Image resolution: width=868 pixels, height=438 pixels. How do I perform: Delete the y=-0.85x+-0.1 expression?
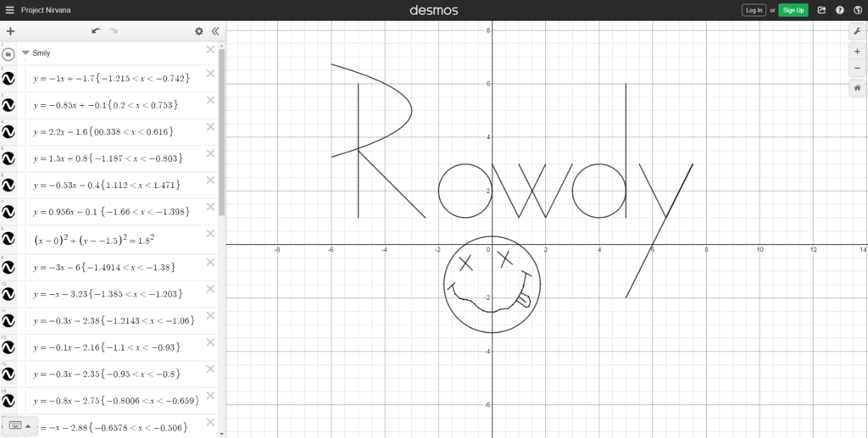[210, 100]
